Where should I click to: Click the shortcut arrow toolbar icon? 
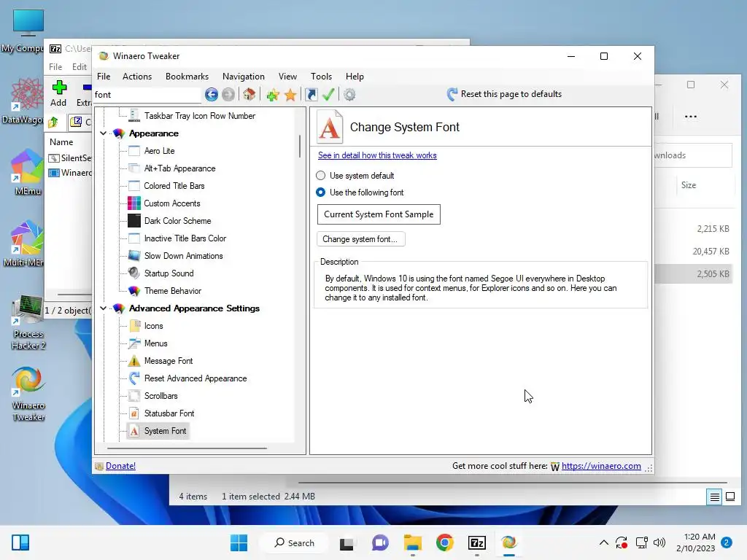[x=311, y=94]
